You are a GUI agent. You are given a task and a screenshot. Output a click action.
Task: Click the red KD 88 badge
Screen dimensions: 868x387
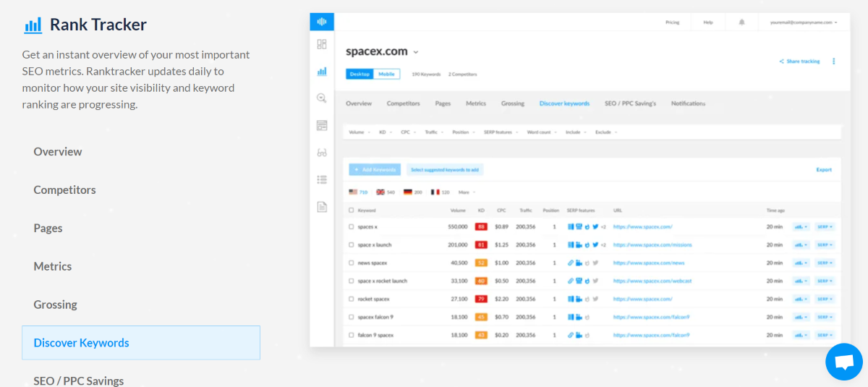pos(481,226)
